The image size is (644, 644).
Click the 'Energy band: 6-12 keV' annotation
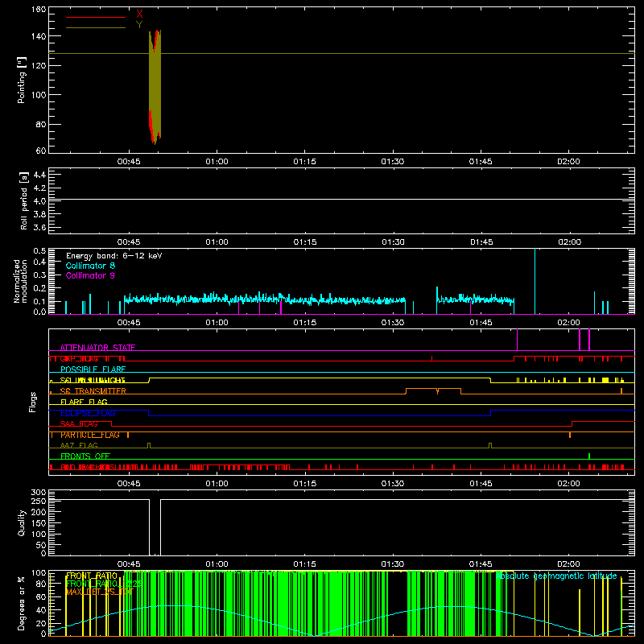pos(114,256)
